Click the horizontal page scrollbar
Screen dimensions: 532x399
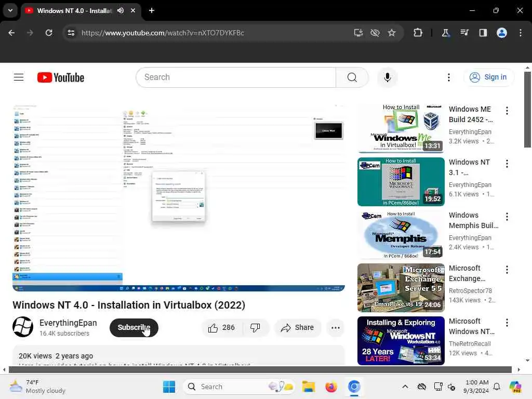click(x=260, y=369)
